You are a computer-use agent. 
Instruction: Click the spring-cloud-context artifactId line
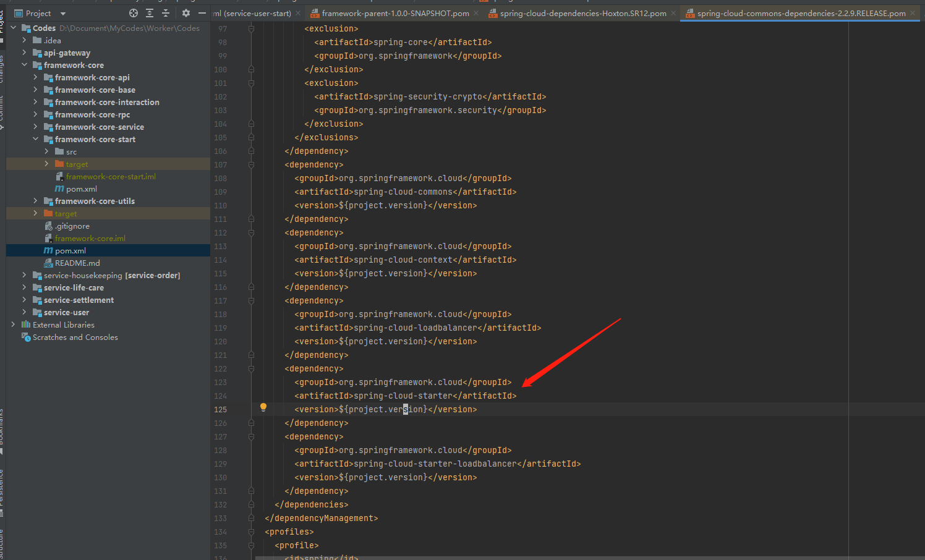pos(405,260)
